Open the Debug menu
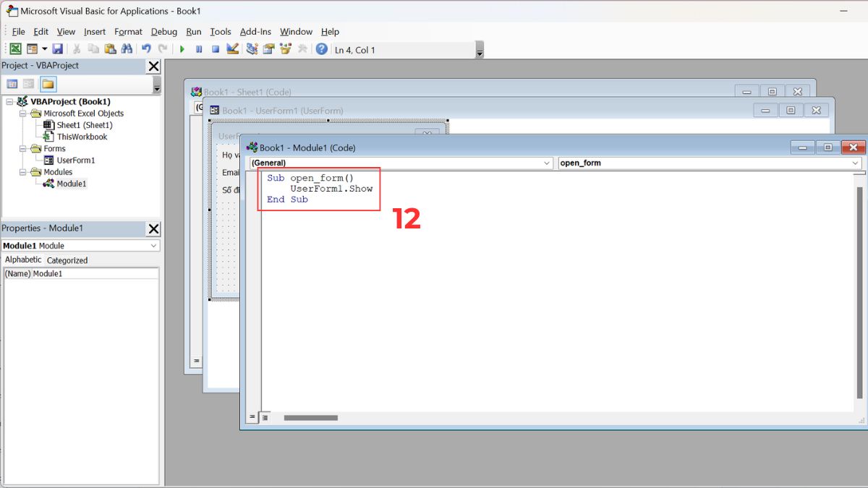Image resolution: width=868 pixels, height=488 pixels. point(163,32)
